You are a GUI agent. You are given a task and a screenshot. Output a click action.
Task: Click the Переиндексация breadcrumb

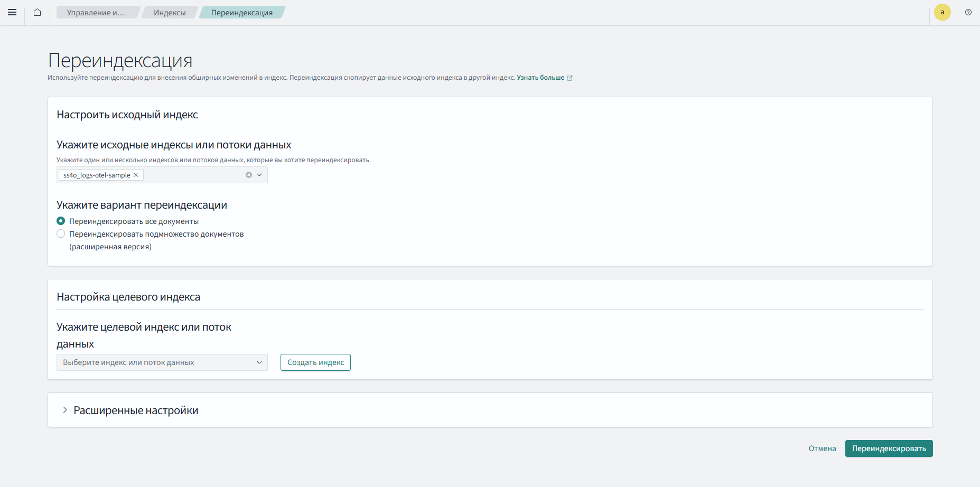pyautogui.click(x=242, y=13)
